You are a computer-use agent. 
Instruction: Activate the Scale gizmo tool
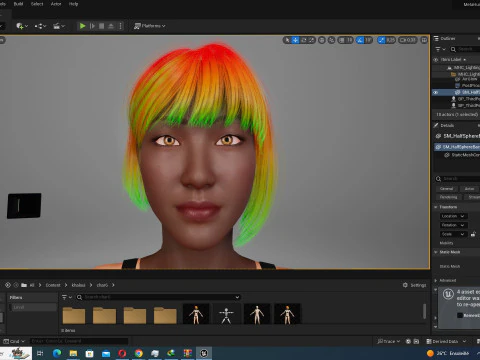coord(311,40)
